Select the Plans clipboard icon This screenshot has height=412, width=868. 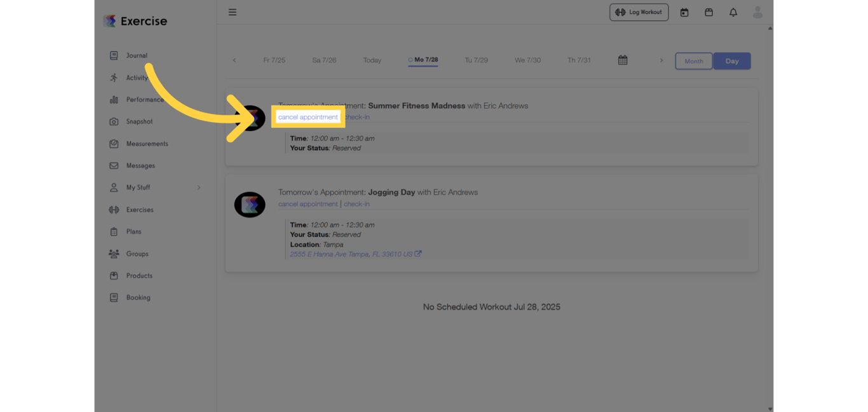click(114, 231)
